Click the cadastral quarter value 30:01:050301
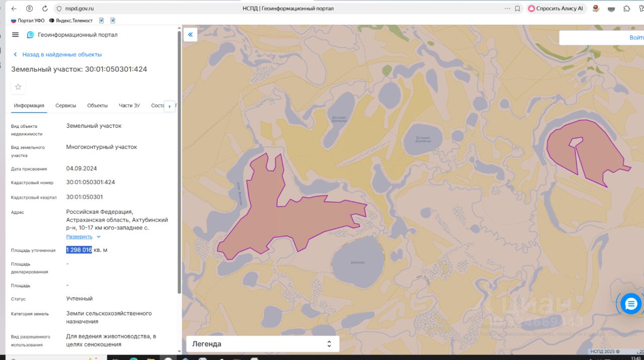Viewport: 644px width, 360px height. click(85, 197)
